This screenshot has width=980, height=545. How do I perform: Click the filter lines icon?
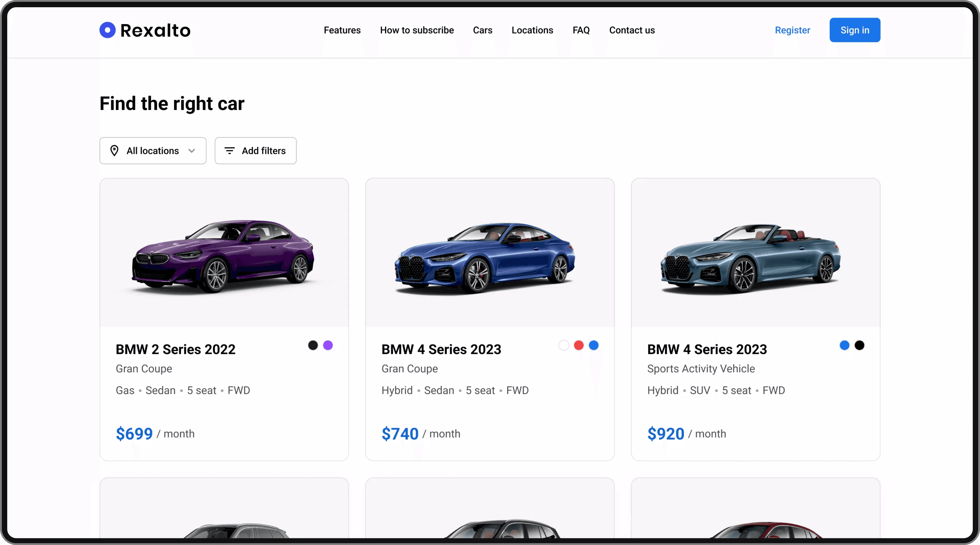[x=229, y=151]
